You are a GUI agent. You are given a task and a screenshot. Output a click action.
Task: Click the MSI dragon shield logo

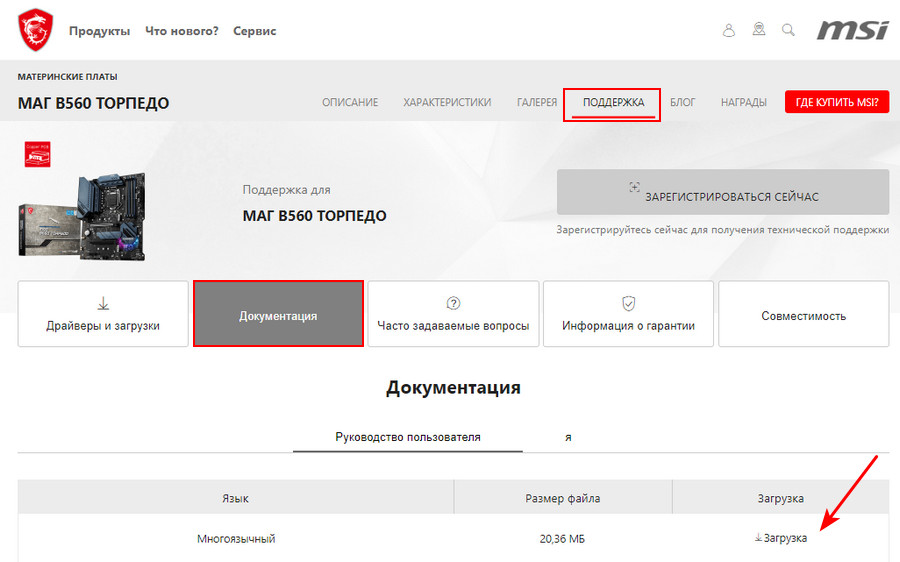click(36, 30)
